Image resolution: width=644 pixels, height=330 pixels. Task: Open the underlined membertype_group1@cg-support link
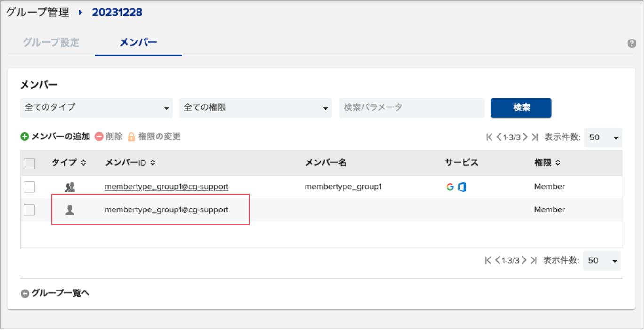click(x=167, y=187)
